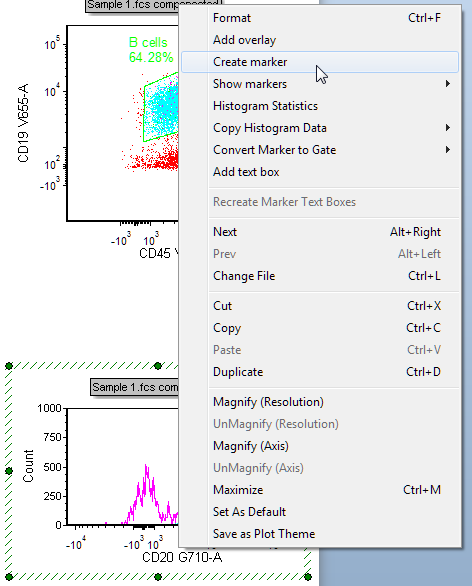This screenshot has height=586, width=472.
Task: Select Duplicate menu entry
Action: [x=320, y=372]
